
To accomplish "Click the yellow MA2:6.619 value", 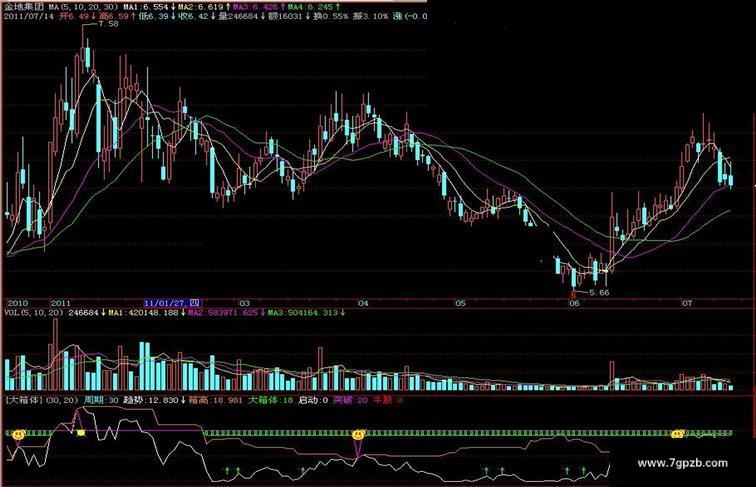I will point(200,7).
